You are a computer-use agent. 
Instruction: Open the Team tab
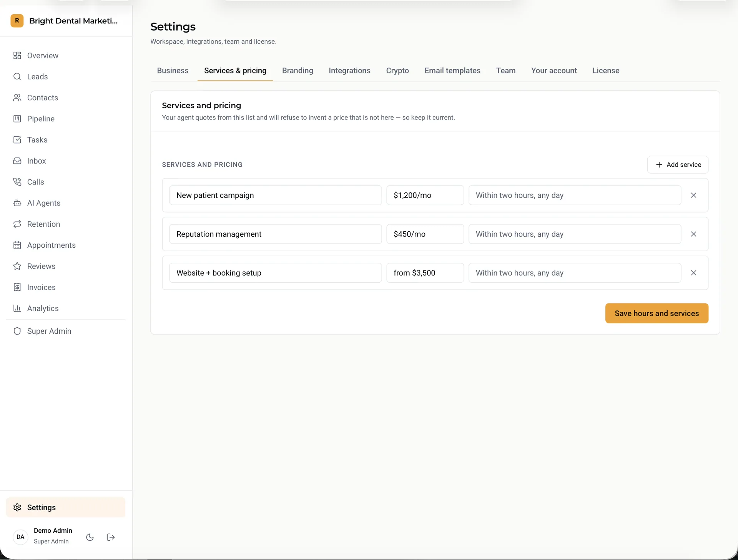pos(506,71)
